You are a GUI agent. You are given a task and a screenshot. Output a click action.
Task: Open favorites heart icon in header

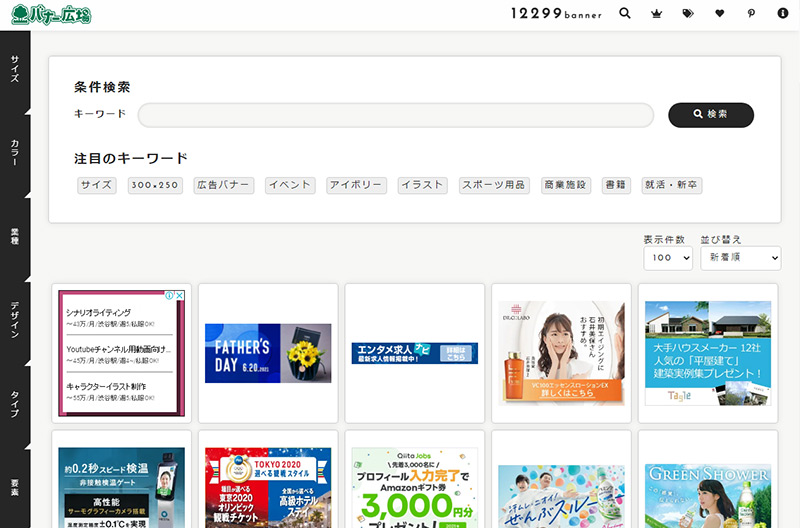(719, 14)
